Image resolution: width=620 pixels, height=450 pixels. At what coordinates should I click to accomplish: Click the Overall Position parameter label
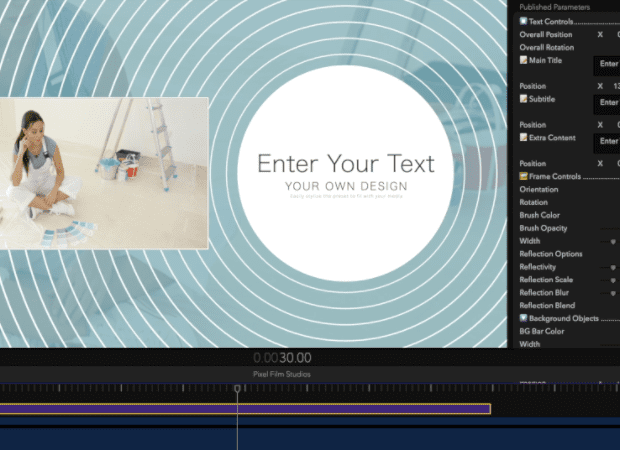[x=546, y=34]
